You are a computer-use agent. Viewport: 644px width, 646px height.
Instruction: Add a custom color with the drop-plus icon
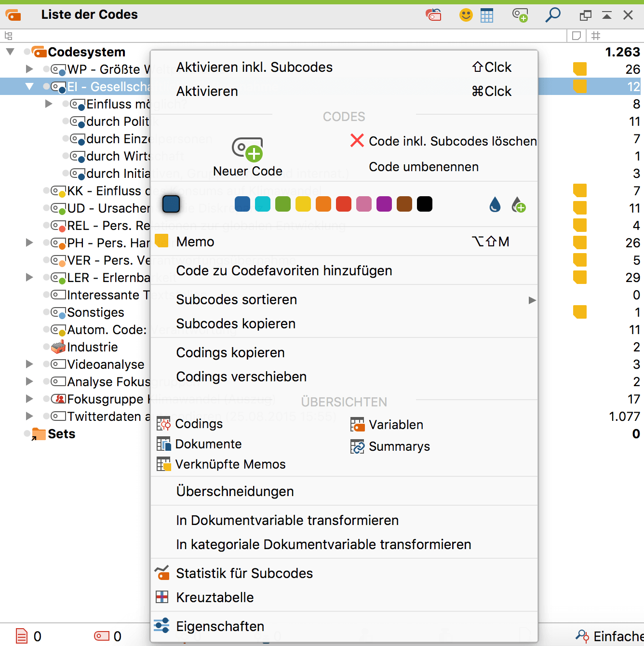point(519,204)
